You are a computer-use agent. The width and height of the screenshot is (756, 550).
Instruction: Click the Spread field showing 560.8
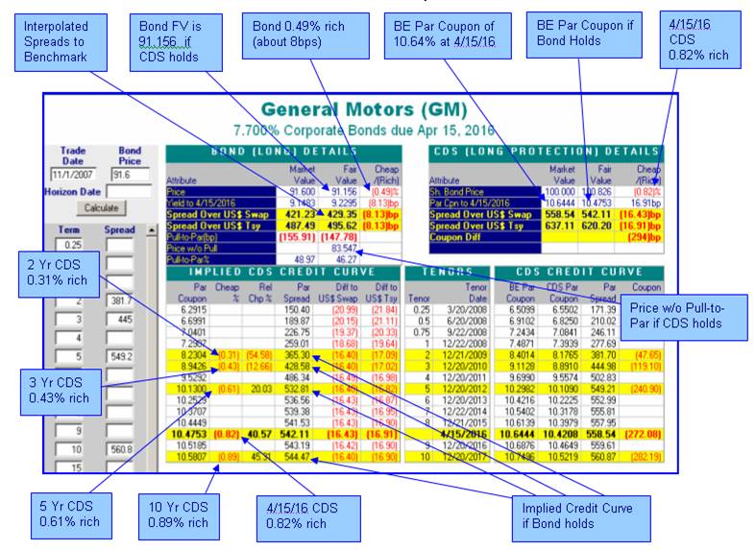(119, 450)
